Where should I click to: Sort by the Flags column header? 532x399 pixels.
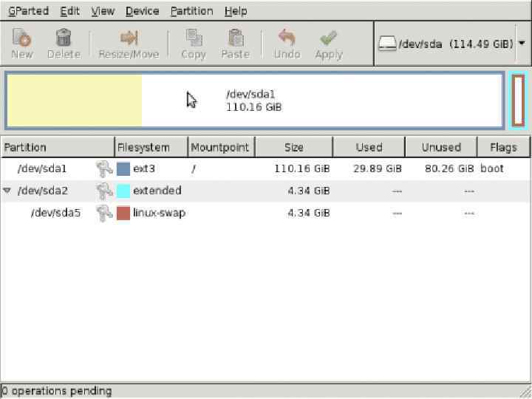tap(503, 147)
